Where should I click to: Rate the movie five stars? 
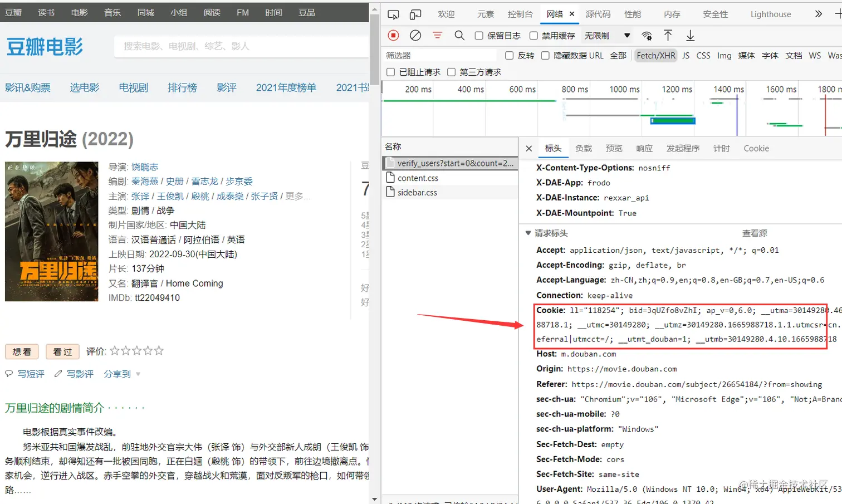[159, 351]
